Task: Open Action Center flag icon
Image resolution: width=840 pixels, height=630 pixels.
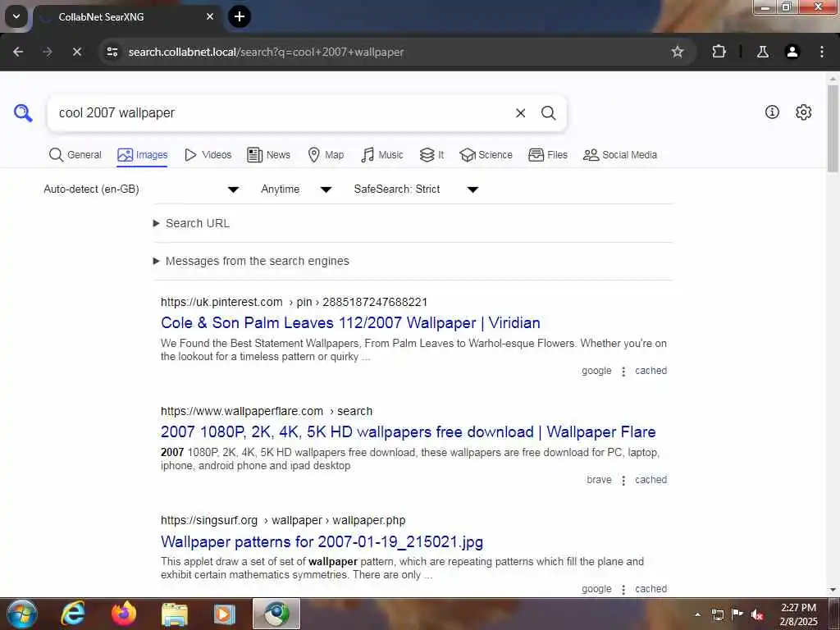Action: click(x=737, y=614)
